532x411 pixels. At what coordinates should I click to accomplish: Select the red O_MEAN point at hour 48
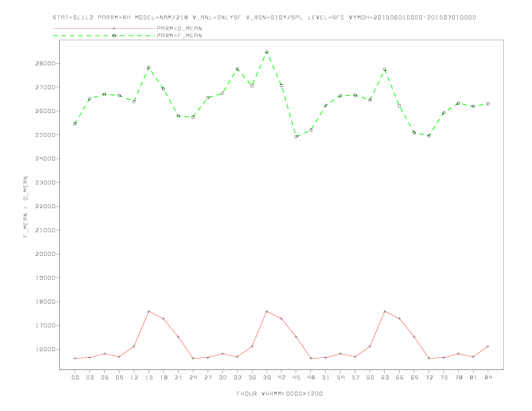[x=311, y=358]
